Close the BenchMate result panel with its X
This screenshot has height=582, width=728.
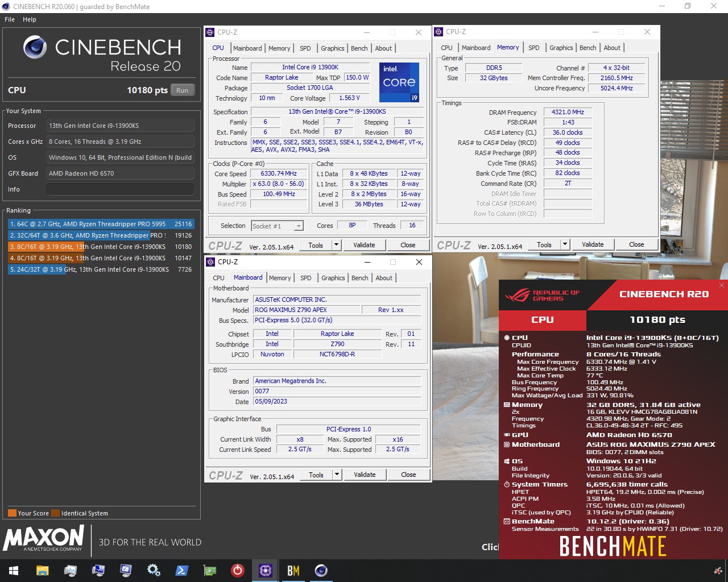tap(722, 285)
